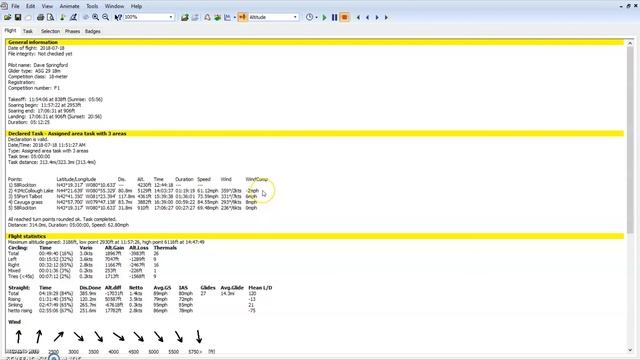Click the Flight statistics section header
Viewport: 640px width, 360px height.
pos(315,236)
